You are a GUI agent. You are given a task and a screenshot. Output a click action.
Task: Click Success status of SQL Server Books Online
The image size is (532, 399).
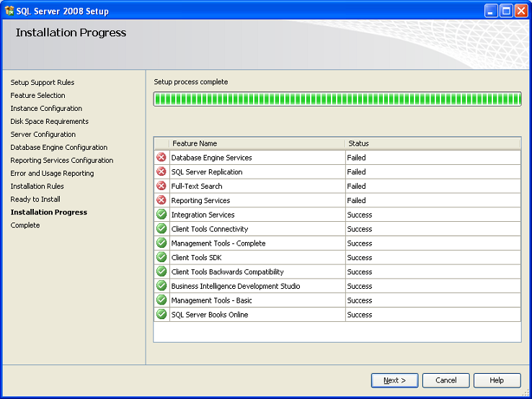point(359,314)
